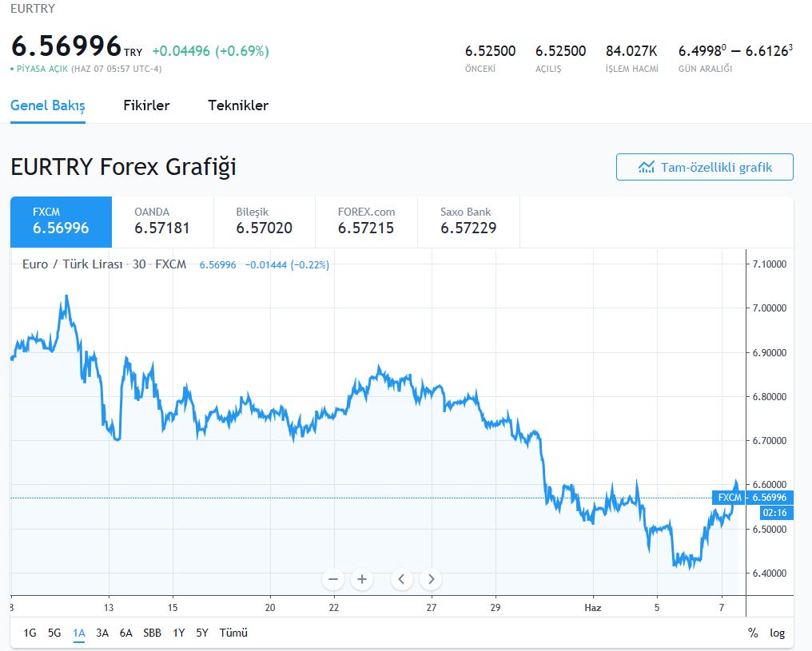Choose Bileşik price feed
The height and width of the screenshot is (651, 812).
(264, 221)
